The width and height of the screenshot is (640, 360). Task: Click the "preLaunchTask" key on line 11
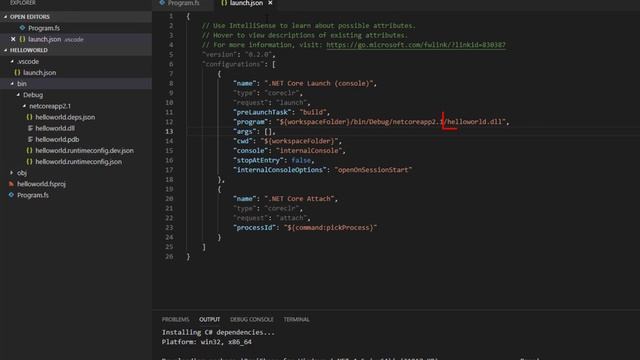tap(262, 112)
